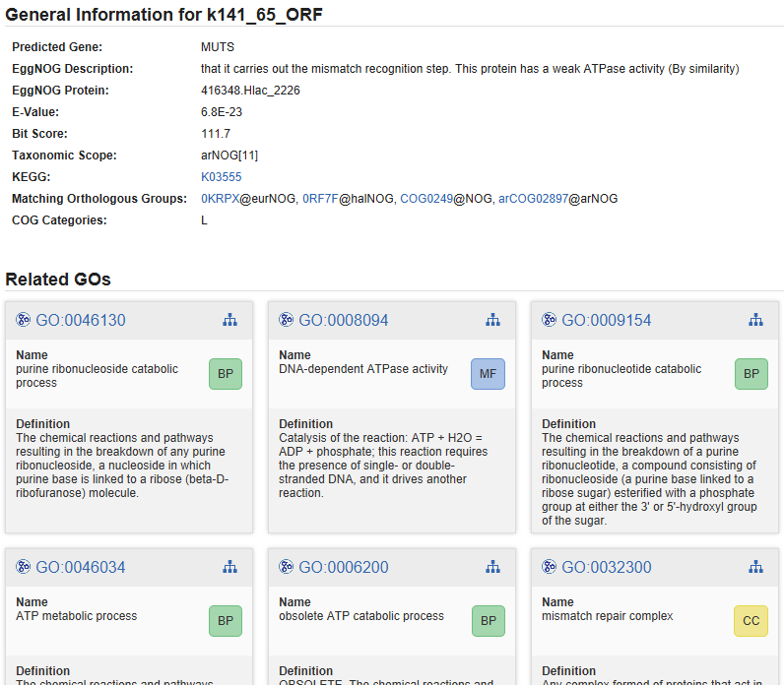Click the hierarchy tree icon on GO:0006200 card
Image resolution: width=784 pixels, height=686 pixels.
pos(492,567)
